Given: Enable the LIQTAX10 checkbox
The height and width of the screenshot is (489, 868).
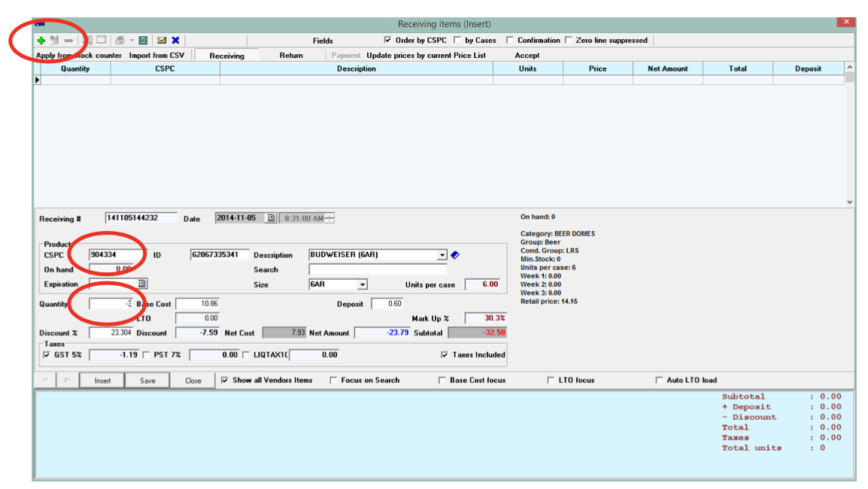Looking at the screenshot, I should pos(246,354).
